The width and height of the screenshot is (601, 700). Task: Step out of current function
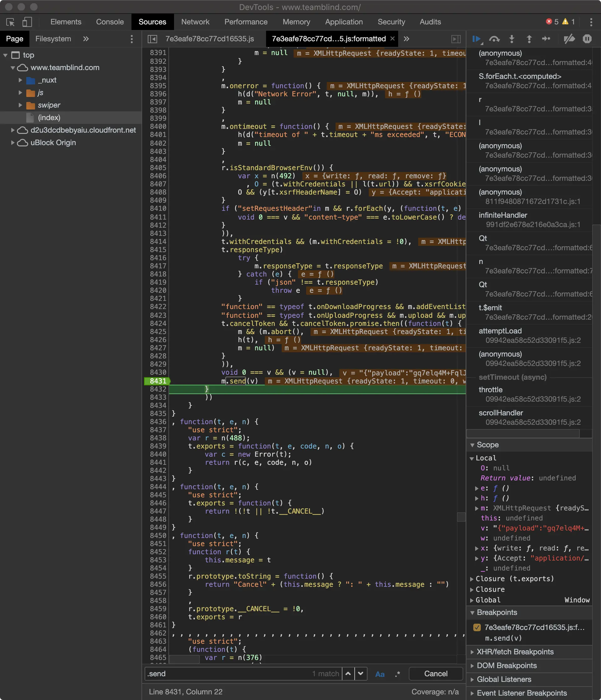click(529, 39)
